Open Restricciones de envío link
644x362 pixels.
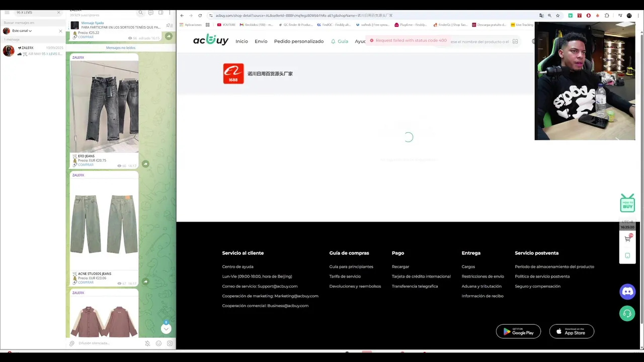point(482,277)
